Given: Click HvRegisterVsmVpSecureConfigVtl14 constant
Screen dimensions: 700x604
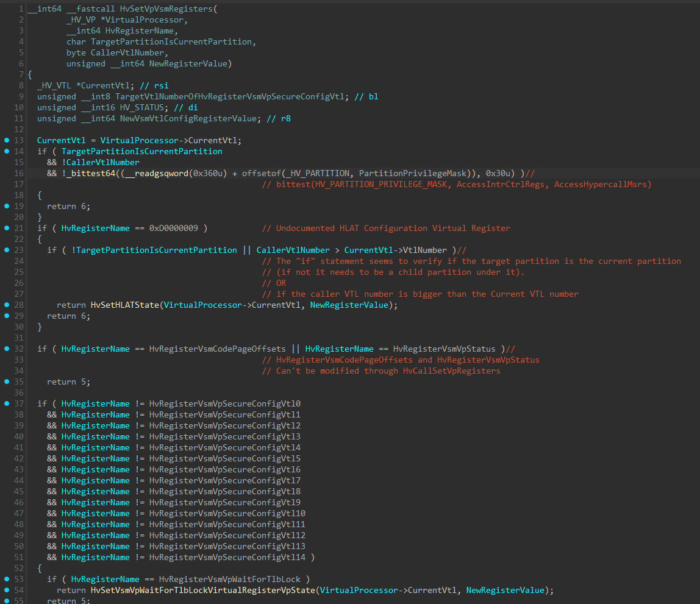Looking at the screenshot, I should click(227, 557).
